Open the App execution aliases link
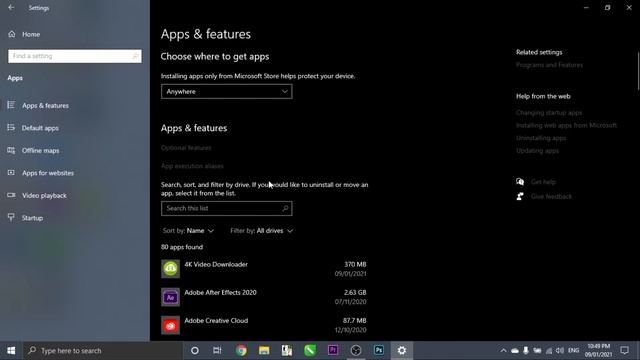This screenshot has width=640, height=360. pyautogui.click(x=192, y=166)
